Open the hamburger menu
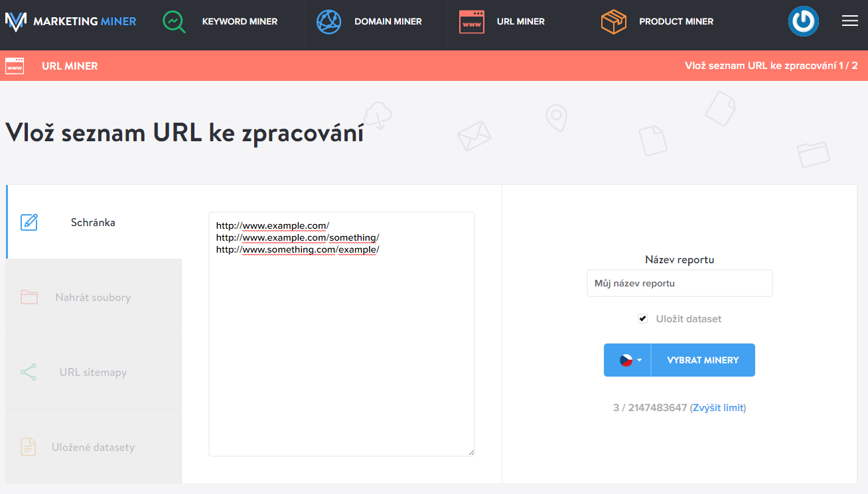 click(x=850, y=21)
